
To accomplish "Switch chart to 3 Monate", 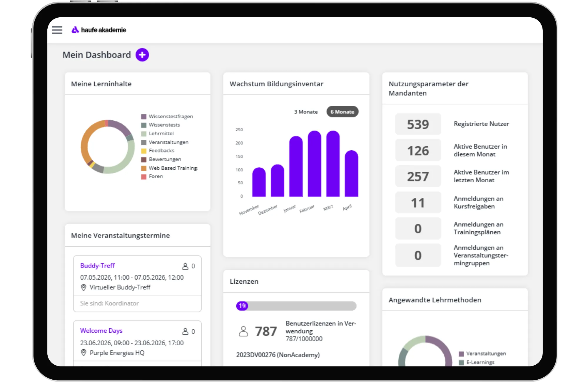I will pyautogui.click(x=306, y=112).
